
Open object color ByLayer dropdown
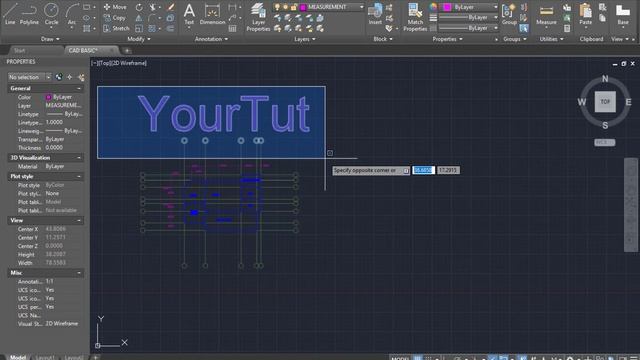496,7
